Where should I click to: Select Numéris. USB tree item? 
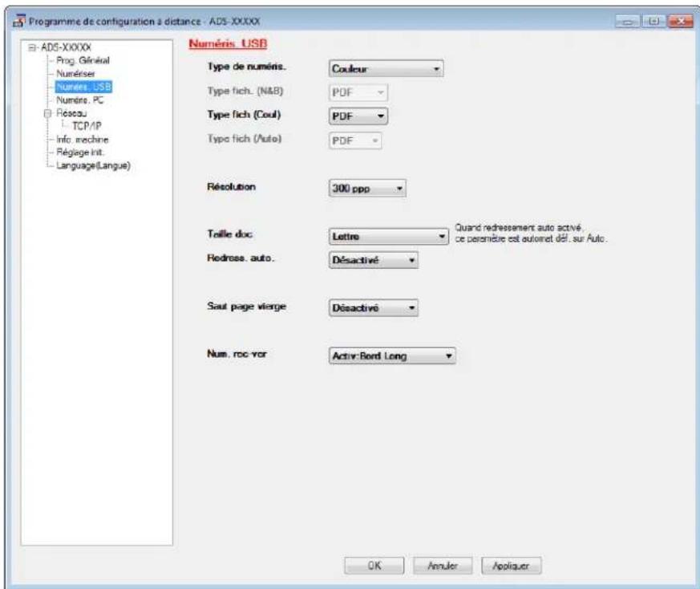point(83,87)
